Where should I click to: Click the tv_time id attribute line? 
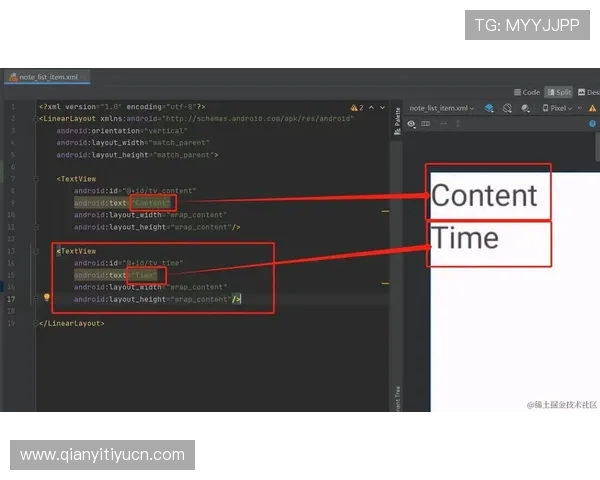point(129,263)
